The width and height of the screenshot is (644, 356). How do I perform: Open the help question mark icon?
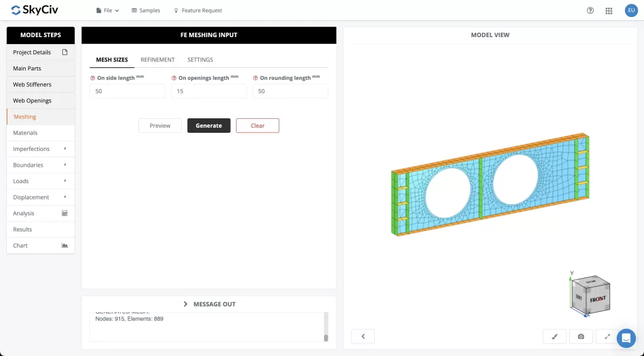590,11
